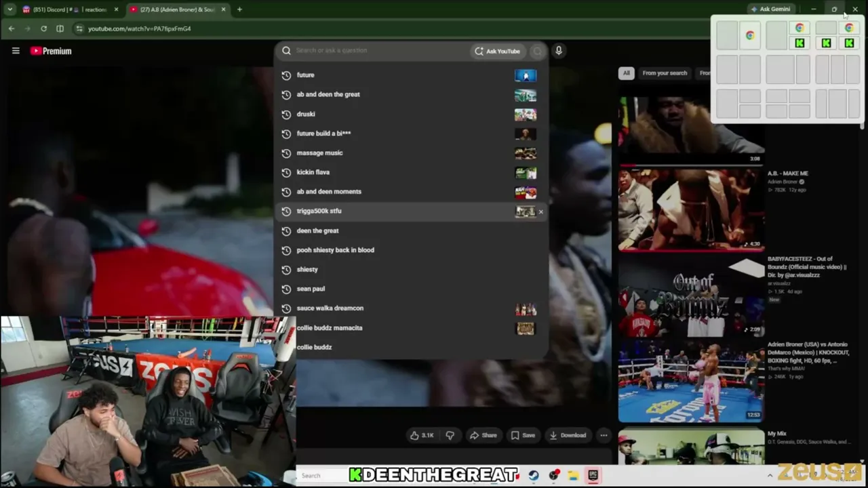Open Ask Gemini in the browser toolbar

pos(770,9)
